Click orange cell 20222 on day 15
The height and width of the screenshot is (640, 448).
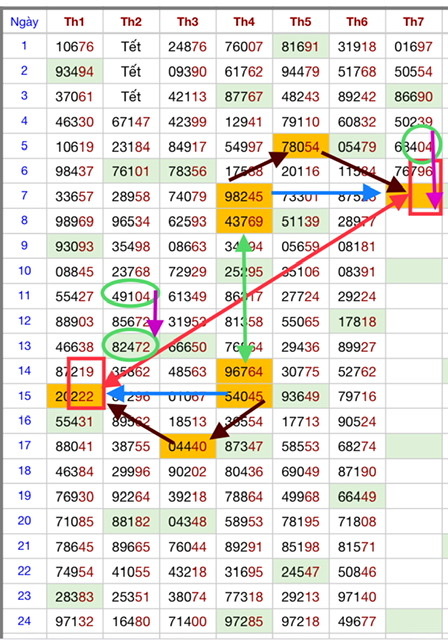click(x=75, y=396)
